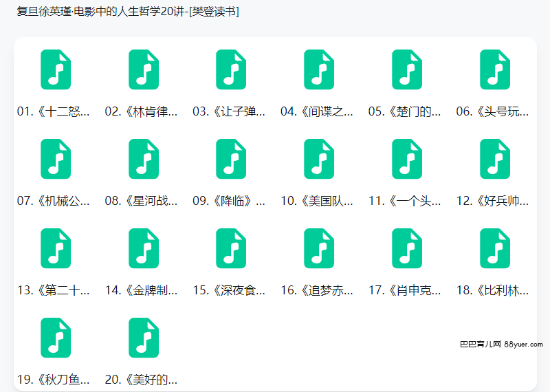Select the file name 02.《林肯律...
This screenshot has width=550, height=392.
[142, 111]
